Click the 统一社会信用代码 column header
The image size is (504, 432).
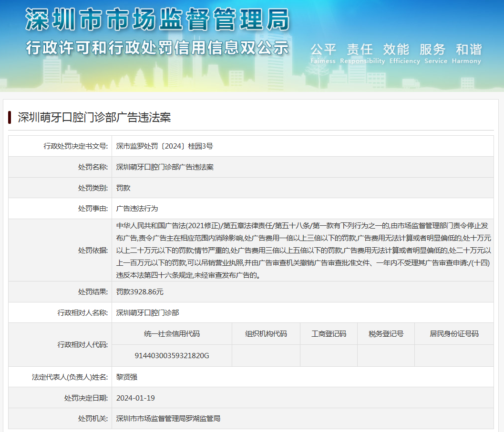(172, 334)
